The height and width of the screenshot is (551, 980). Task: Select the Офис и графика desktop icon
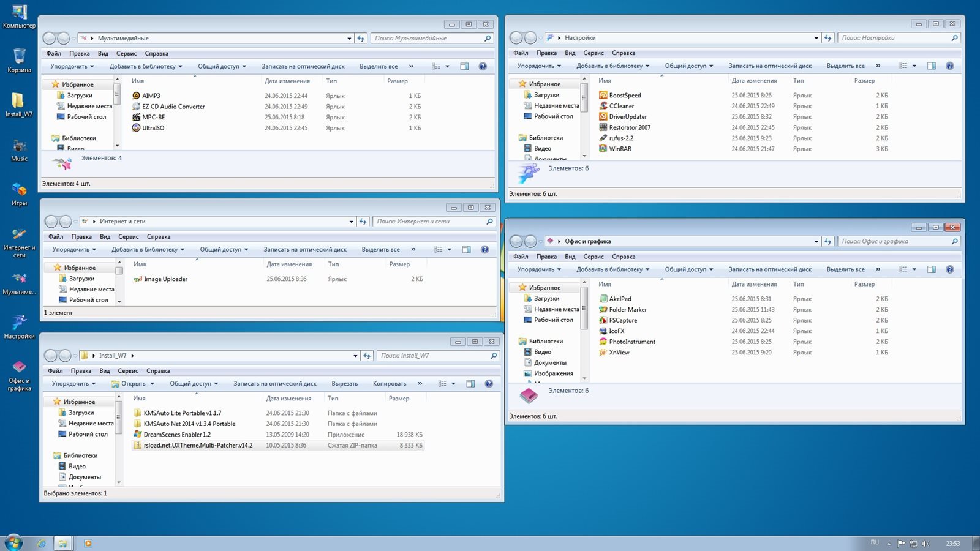[x=19, y=375]
